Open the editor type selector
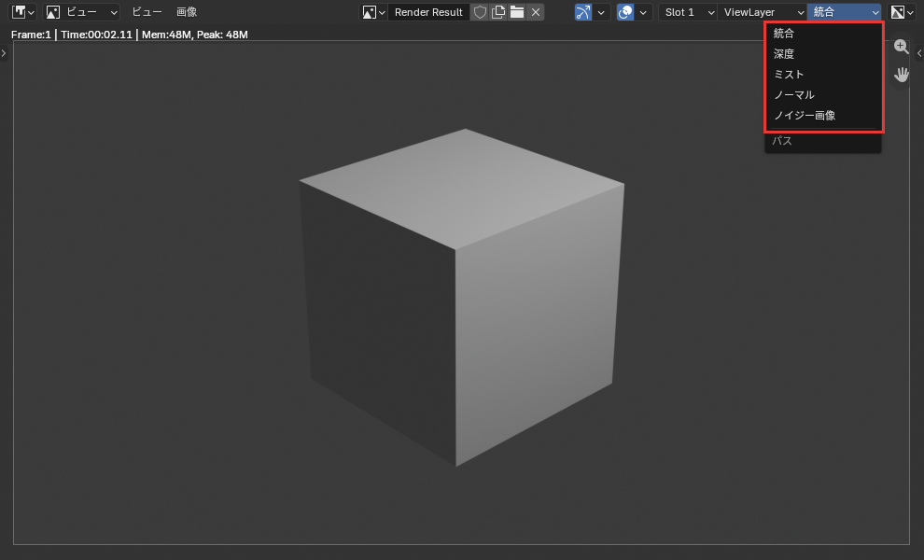924x560 pixels. click(x=23, y=12)
